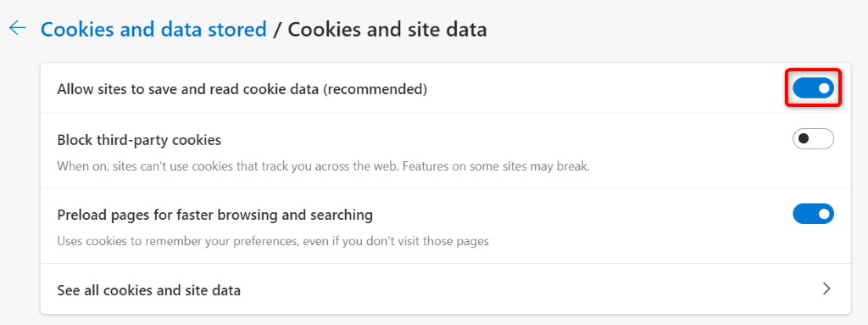
Task: Open the Cookies and data stored breadcrumb
Action: click(153, 29)
